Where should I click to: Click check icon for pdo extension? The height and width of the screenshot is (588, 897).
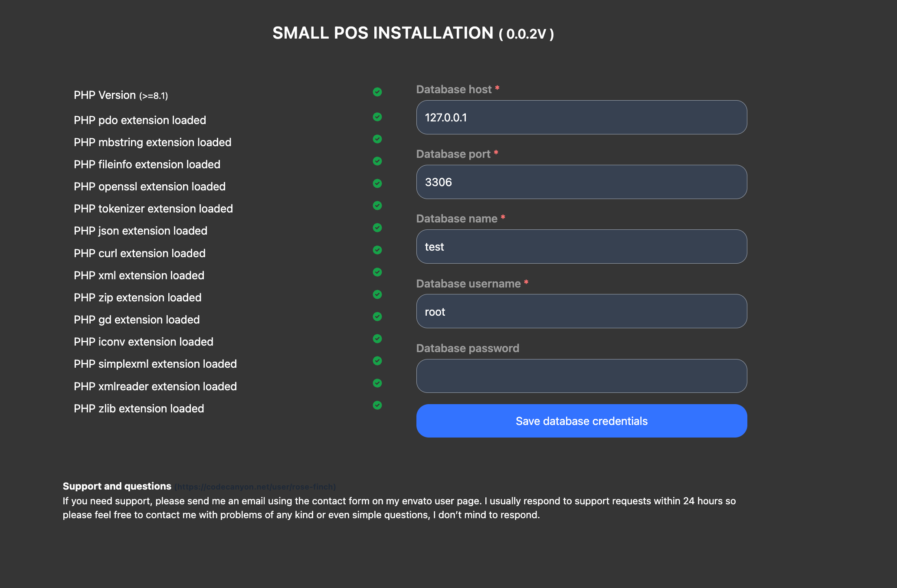[x=377, y=117]
